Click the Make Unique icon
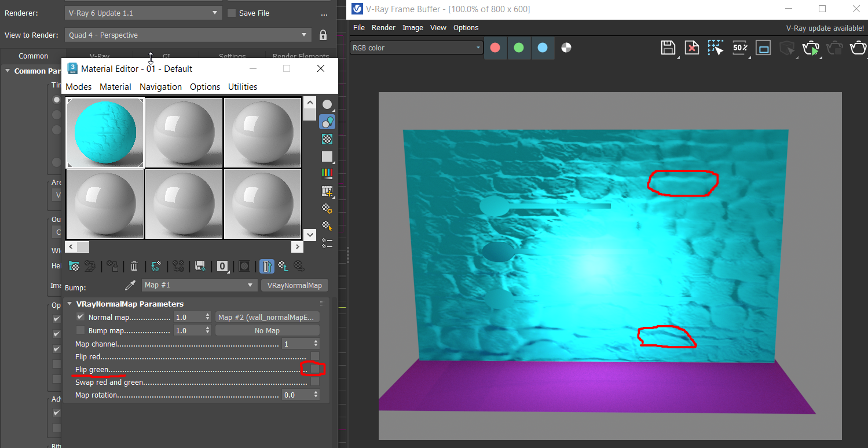This screenshot has height=448, width=868. click(178, 266)
